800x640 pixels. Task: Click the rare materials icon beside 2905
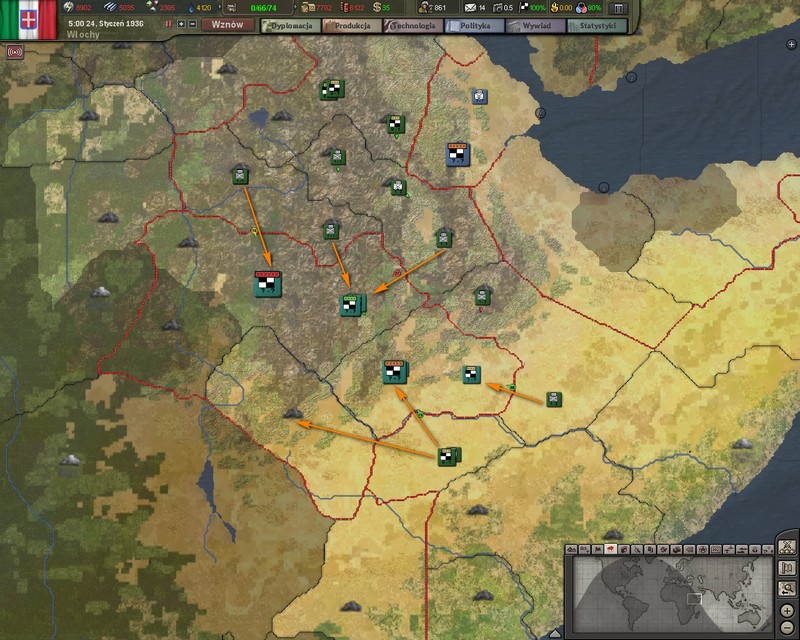point(151,7)
